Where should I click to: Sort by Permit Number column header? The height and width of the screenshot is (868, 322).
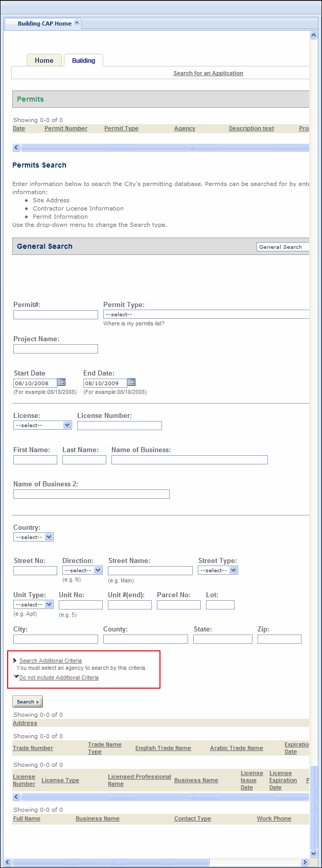[65, 128]
